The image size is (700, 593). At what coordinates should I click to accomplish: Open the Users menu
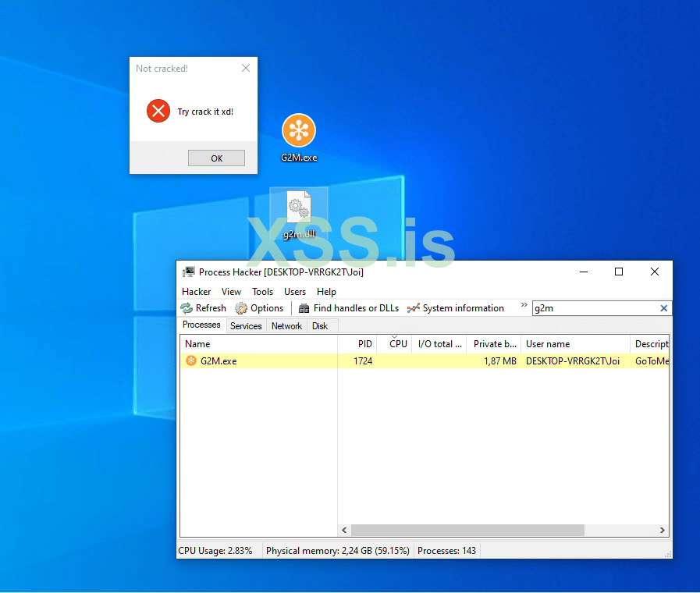coord(295,292)
